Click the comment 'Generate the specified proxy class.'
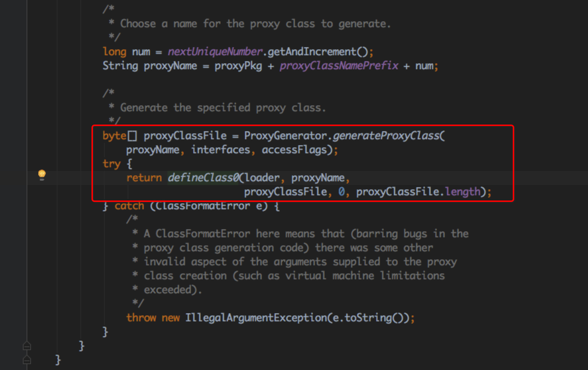Image resolution: width=588 pixels, height=370 pixels. pyautogui.click(x=223, y=108)
